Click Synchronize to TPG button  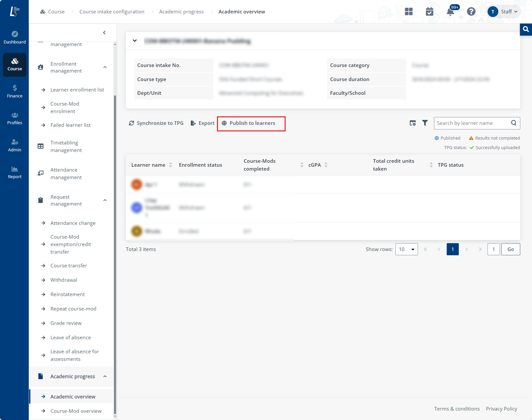(156, 123)
